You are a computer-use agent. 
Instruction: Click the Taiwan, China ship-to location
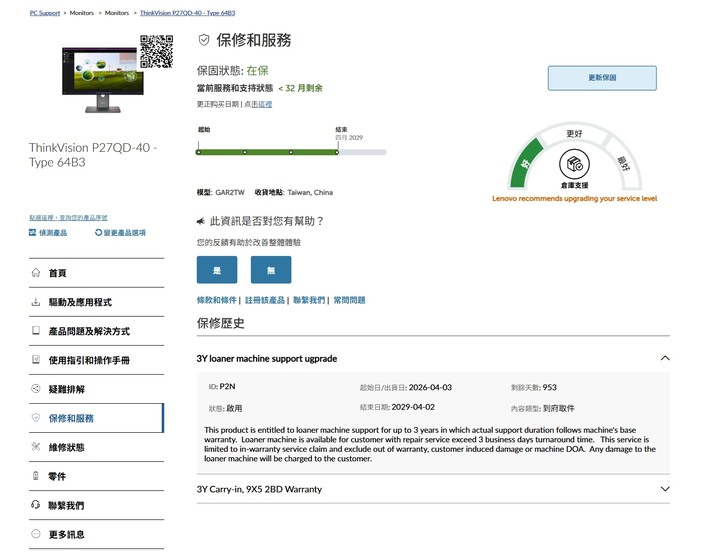(x=310, y=192)
